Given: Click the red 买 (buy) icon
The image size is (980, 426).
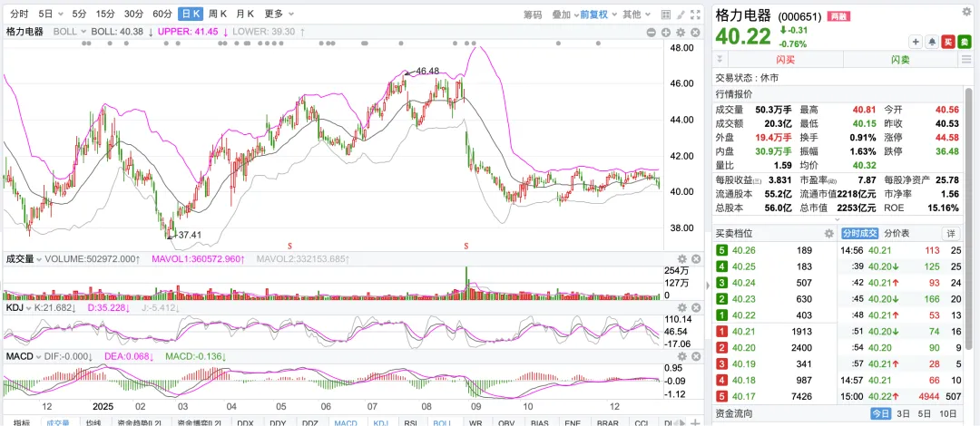Looking at the screenshot, I should pyautogui.click(x=948, y=41).
